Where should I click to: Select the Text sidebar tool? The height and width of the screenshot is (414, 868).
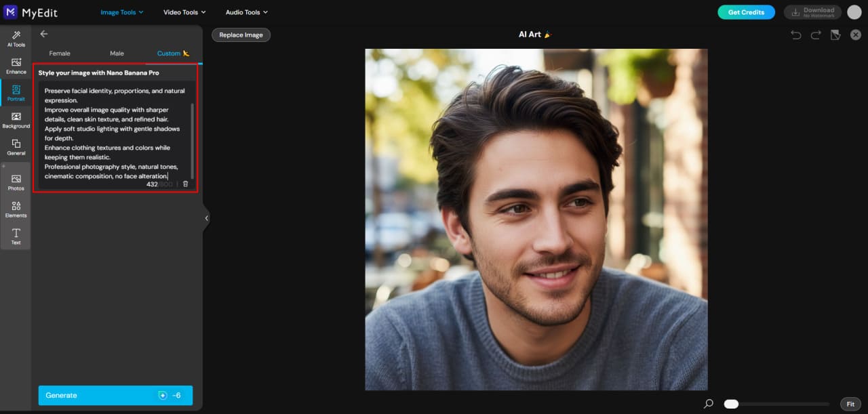[x=16, y=236]
